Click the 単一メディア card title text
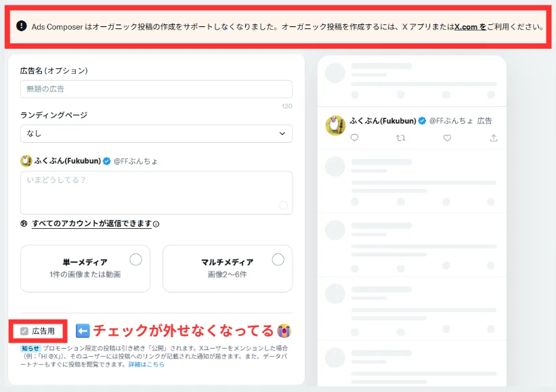 85,262
